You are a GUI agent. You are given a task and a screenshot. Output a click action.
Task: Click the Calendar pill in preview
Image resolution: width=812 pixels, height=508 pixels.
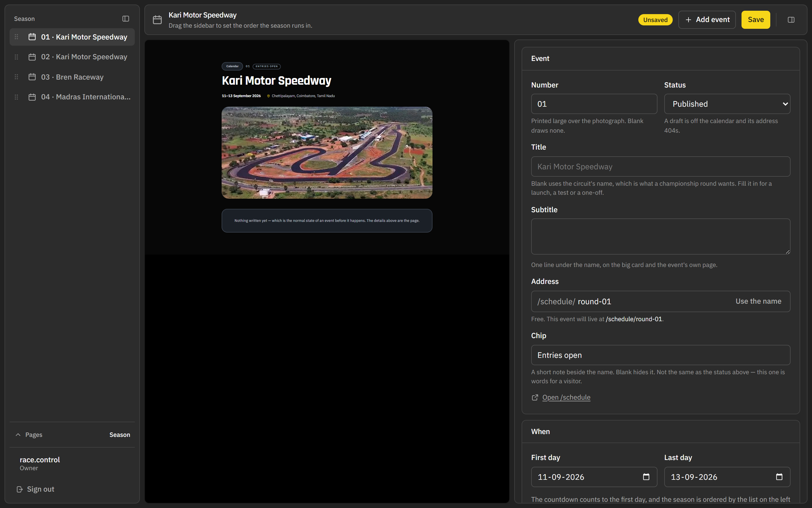pyautogui.click(x=232, y=66)
